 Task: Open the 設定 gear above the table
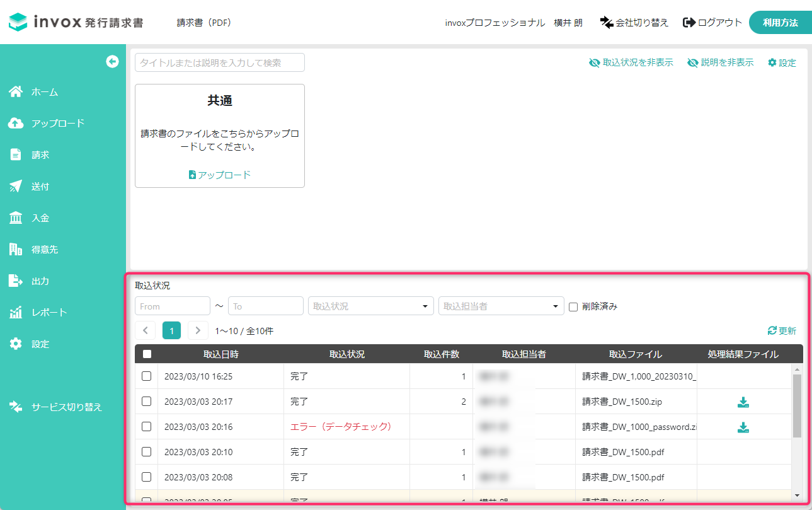pos(781,62)
